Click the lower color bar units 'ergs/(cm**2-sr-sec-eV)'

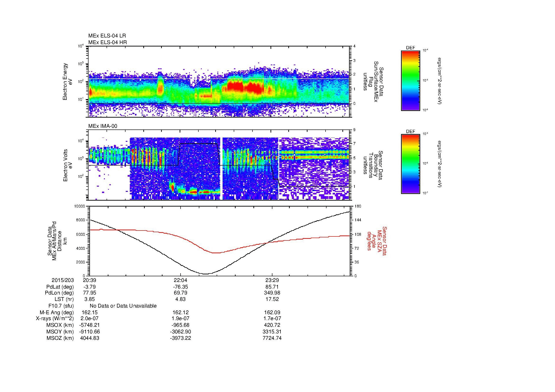coord(440,164)
